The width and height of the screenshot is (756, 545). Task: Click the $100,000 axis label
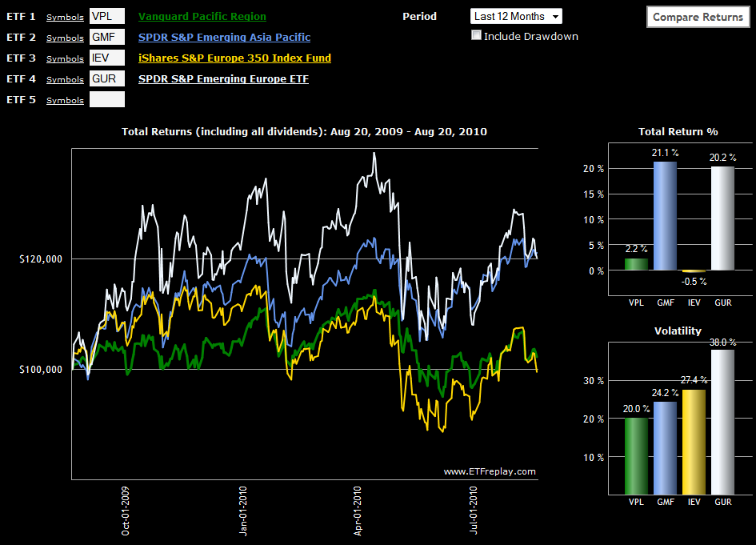pos(41,370)
